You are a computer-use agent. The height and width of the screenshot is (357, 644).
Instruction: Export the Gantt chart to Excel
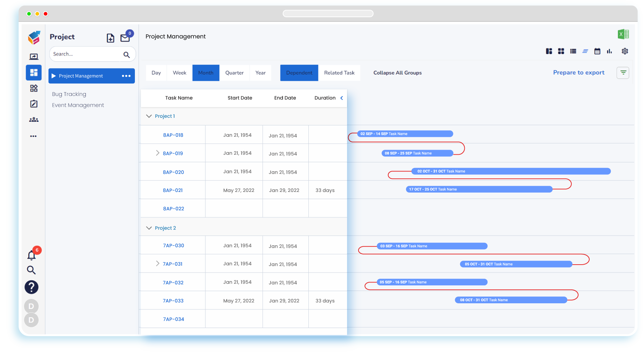coord(624,34)
